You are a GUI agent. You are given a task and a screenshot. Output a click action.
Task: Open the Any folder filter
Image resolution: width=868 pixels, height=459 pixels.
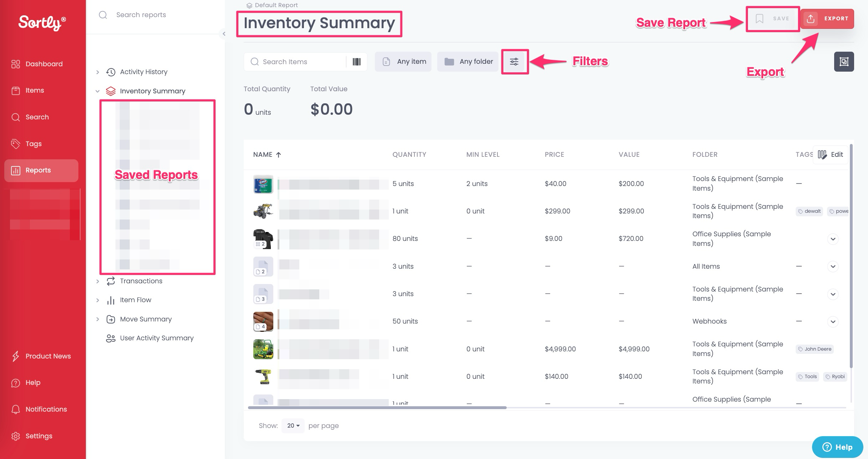point(468,62)
